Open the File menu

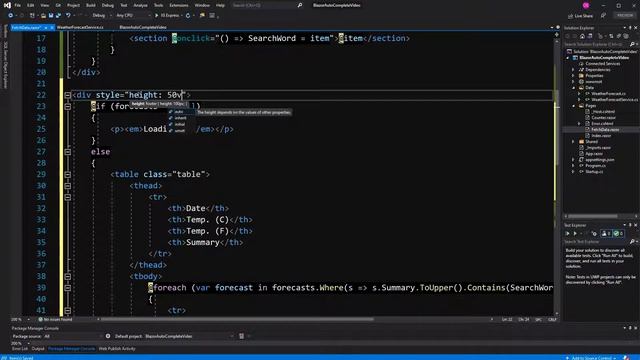pyautogui.click(x=18, y=5)
